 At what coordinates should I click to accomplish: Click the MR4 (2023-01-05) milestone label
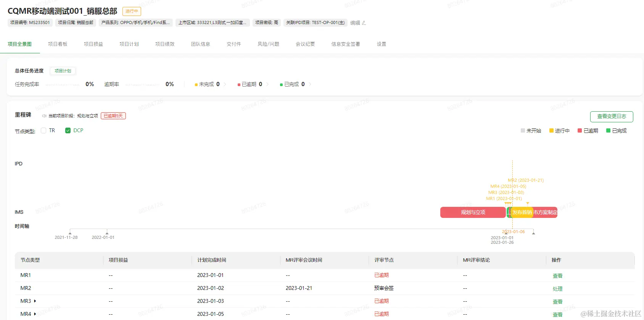click(x=508, y=186)
